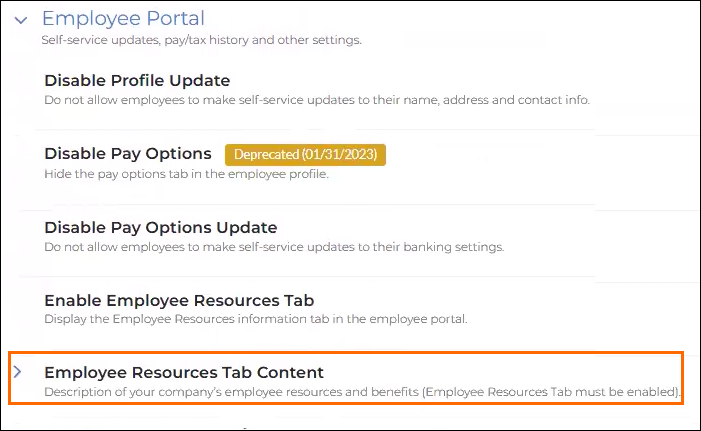Click the 'Display the Employee Resources' description
Screen dimensions: 701x431
[255, 319]
